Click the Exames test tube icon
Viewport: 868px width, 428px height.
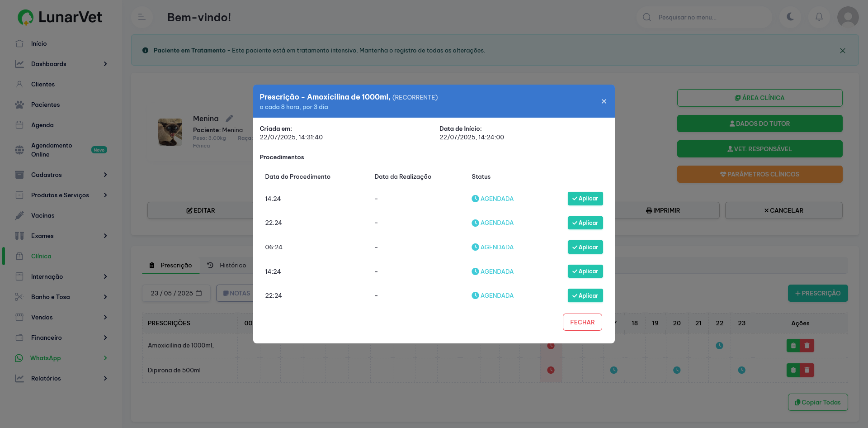(x=19, y=236)
